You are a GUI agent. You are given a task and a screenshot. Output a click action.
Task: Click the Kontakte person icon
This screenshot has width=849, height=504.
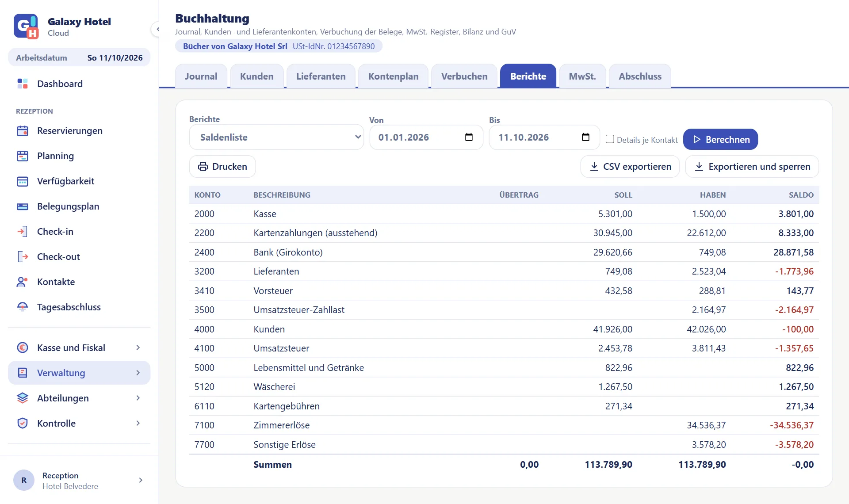[x=23, y=282]
